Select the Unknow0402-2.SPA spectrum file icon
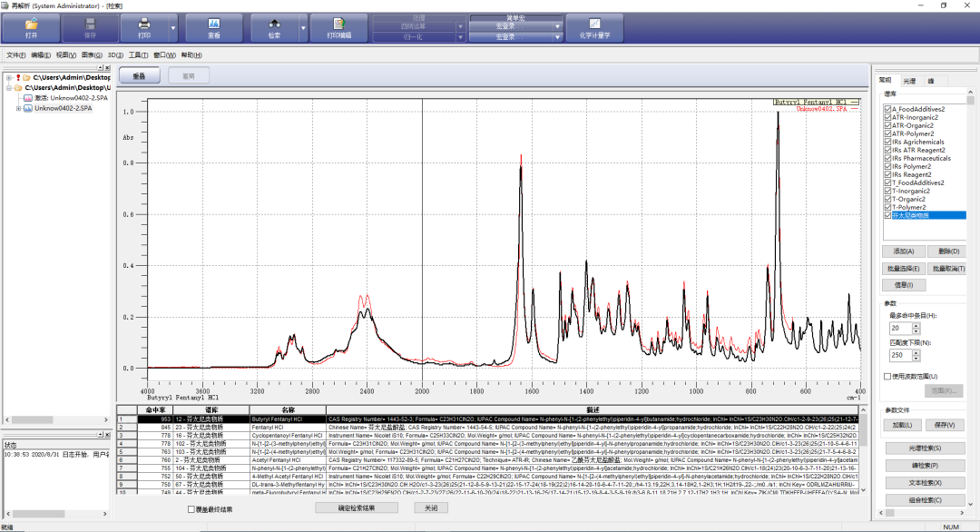Image resolution: width=980 pixels, height=532 pixels. (x=28, y=108)
